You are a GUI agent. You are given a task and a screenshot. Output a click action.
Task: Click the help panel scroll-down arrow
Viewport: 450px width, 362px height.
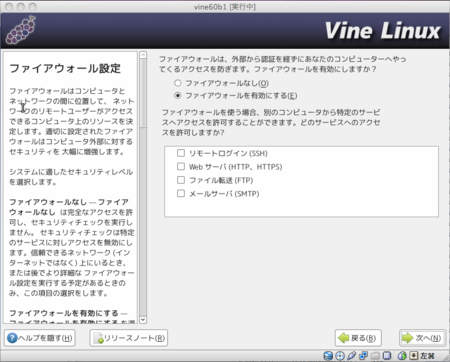[x=143, y=320]
